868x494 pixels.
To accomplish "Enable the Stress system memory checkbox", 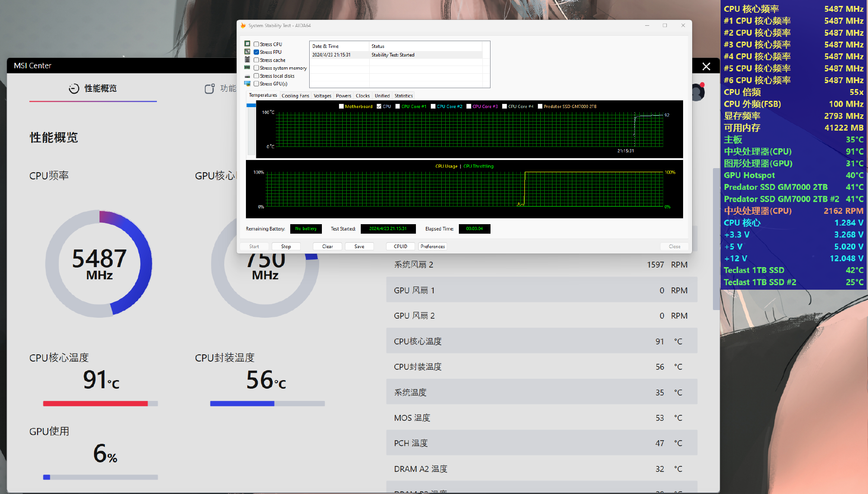I will click(x=256, y=68).
